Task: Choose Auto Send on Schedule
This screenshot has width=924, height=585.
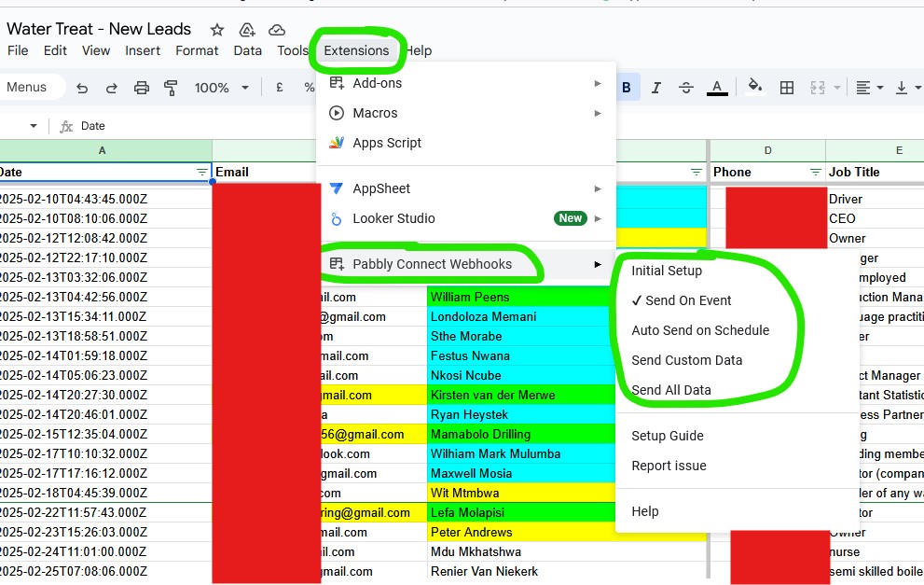Action: click(700, 330)
